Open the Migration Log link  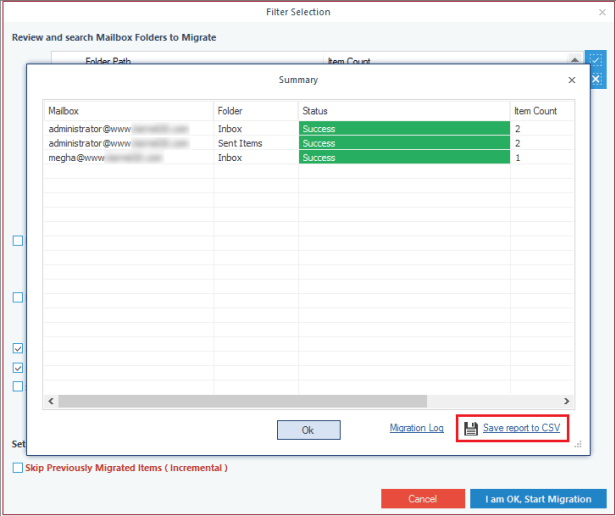(x=416, y=428)
